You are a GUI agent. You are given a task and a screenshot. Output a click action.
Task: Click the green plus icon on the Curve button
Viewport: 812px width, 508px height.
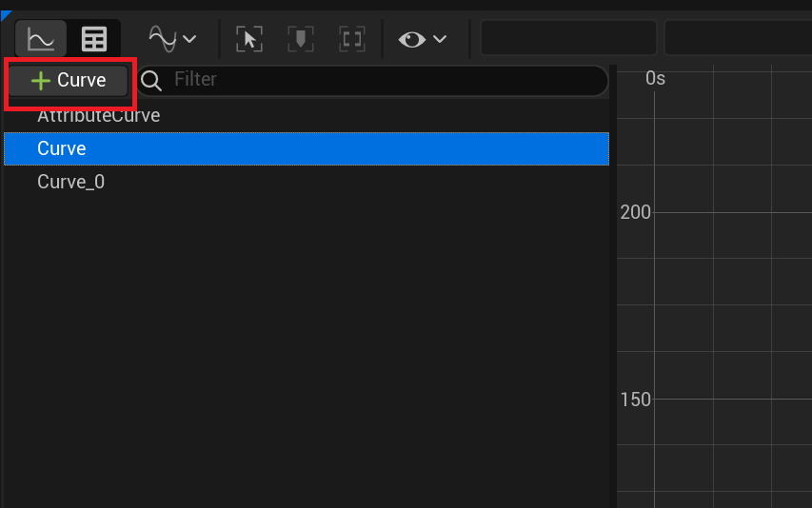40,81
